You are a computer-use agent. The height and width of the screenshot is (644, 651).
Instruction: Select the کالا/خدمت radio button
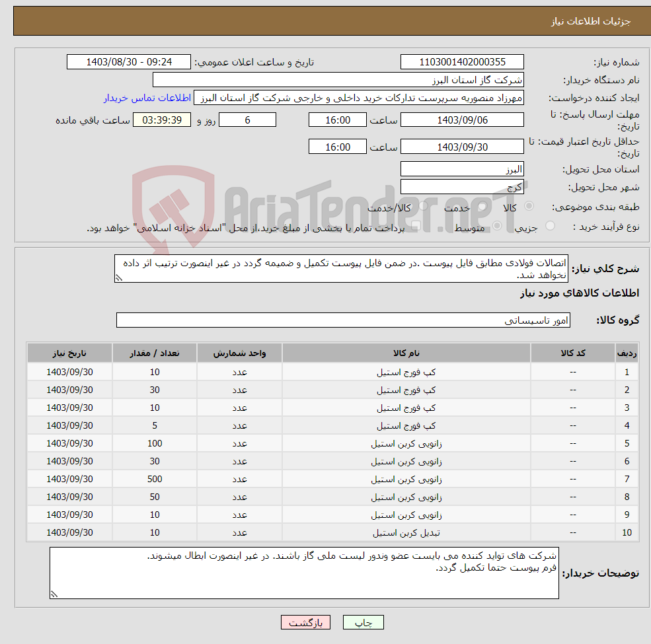coord(423,206)
